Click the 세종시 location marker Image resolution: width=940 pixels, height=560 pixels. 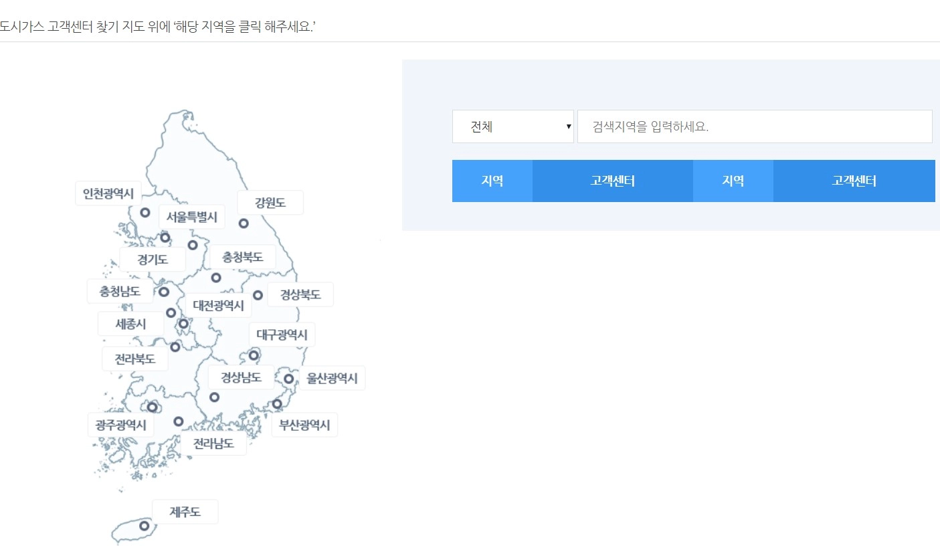click(171, 312)
